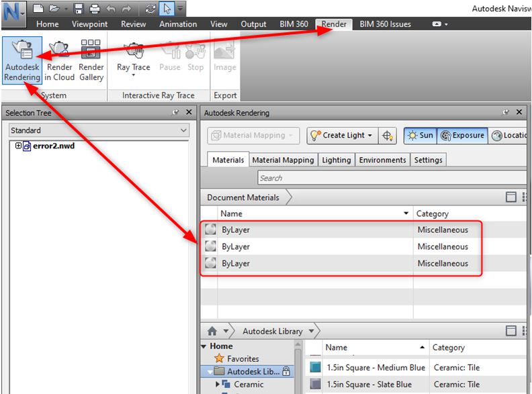Switch to the Lighting tab
The image size is (532, 394).
point(337,160)
